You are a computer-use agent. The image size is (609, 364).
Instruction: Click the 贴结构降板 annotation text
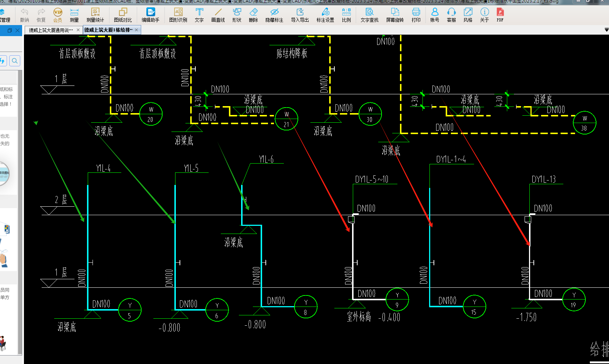click(292, 53)
